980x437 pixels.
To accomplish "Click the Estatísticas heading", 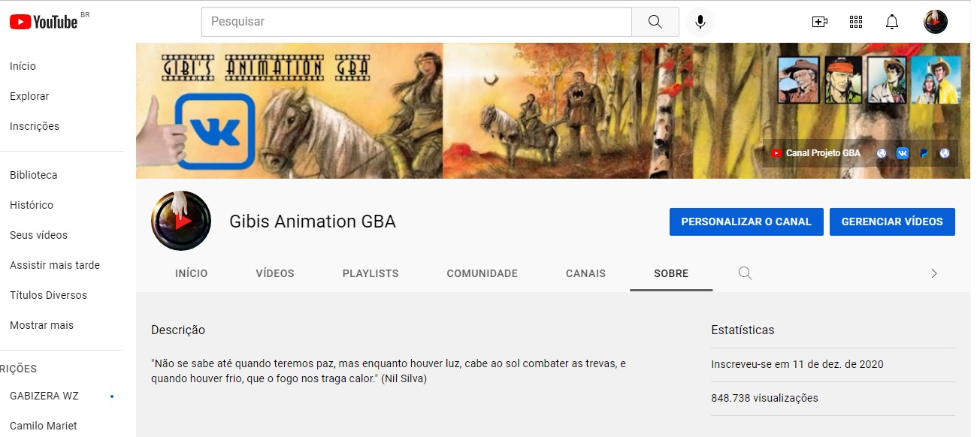I will 743,330.
